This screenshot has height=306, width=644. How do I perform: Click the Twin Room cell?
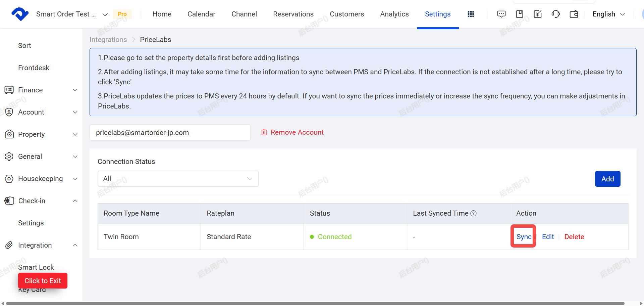point(149,237)
